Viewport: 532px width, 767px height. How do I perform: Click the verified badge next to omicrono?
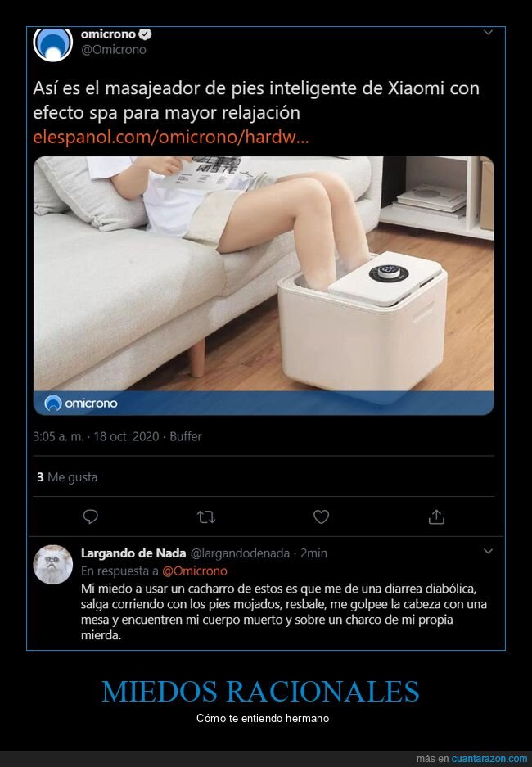[146, 34]
